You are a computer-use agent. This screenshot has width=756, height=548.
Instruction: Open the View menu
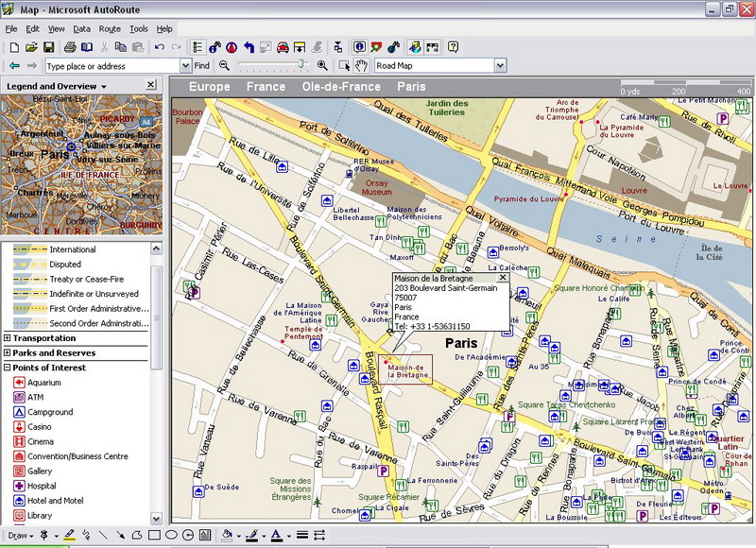[57, 29]
